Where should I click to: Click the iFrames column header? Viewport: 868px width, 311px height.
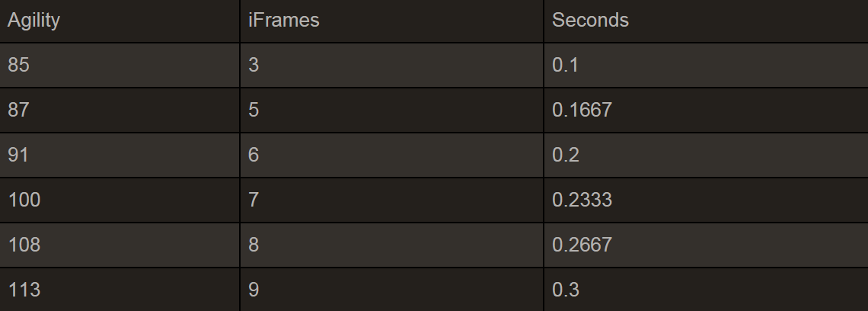tap(283, 21)
